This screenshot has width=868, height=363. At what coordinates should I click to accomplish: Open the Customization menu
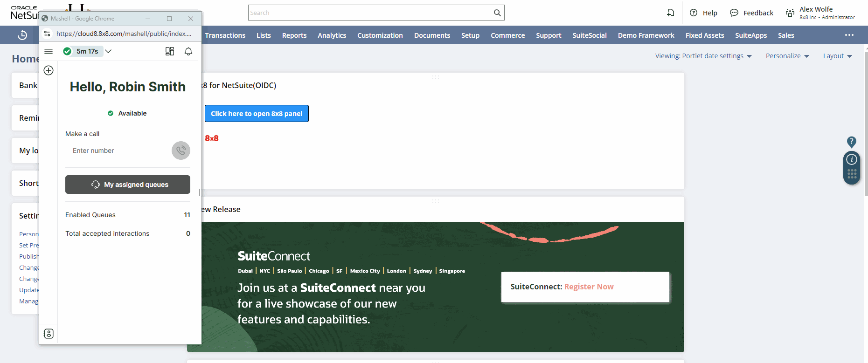(380, 35)
